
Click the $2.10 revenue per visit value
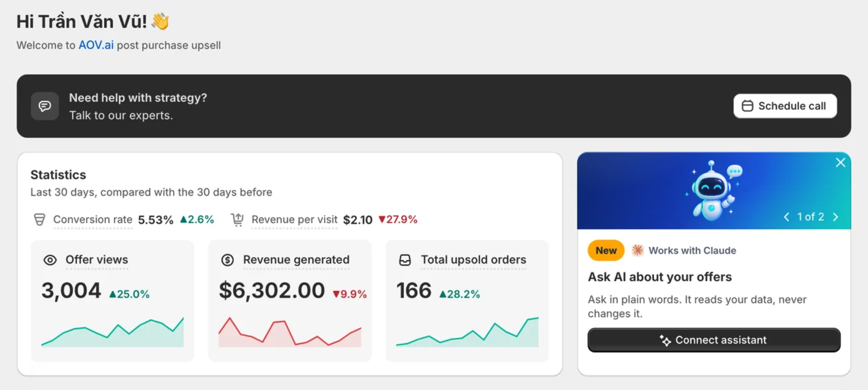tap(358, 220)
